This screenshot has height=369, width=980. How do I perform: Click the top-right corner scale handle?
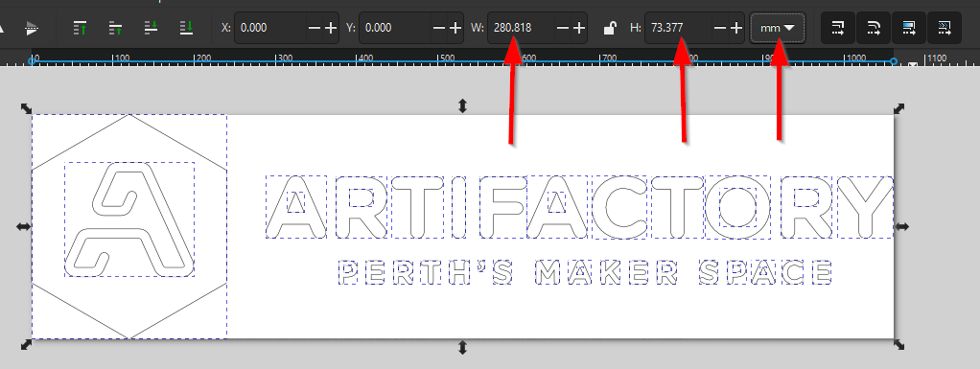tap(899, 108)
